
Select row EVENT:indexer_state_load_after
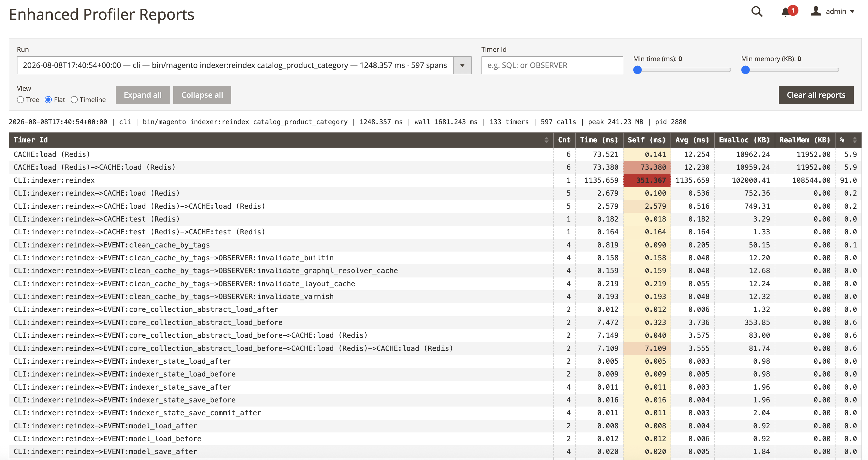coord(435,361)
